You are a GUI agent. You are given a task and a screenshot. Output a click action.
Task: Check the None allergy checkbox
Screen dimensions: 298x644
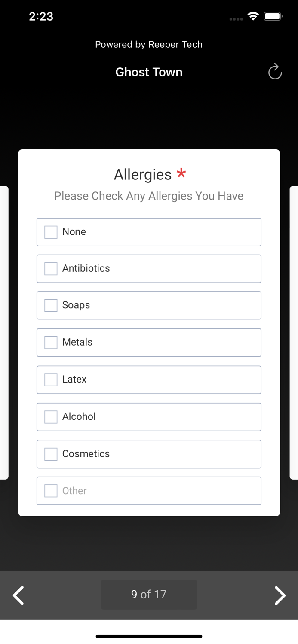[51, 232]
